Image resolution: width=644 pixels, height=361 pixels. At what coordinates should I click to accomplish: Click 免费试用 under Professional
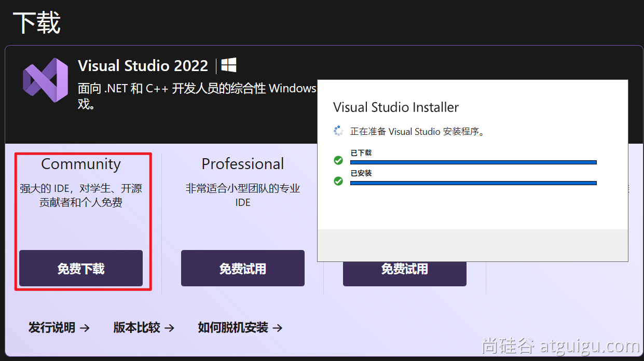click(x=243, y=268)
